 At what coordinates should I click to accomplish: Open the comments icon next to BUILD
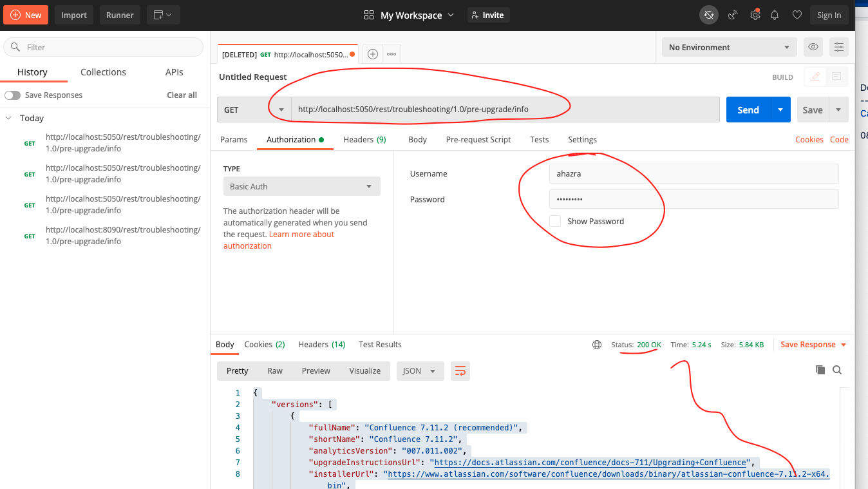click(836, 77)
